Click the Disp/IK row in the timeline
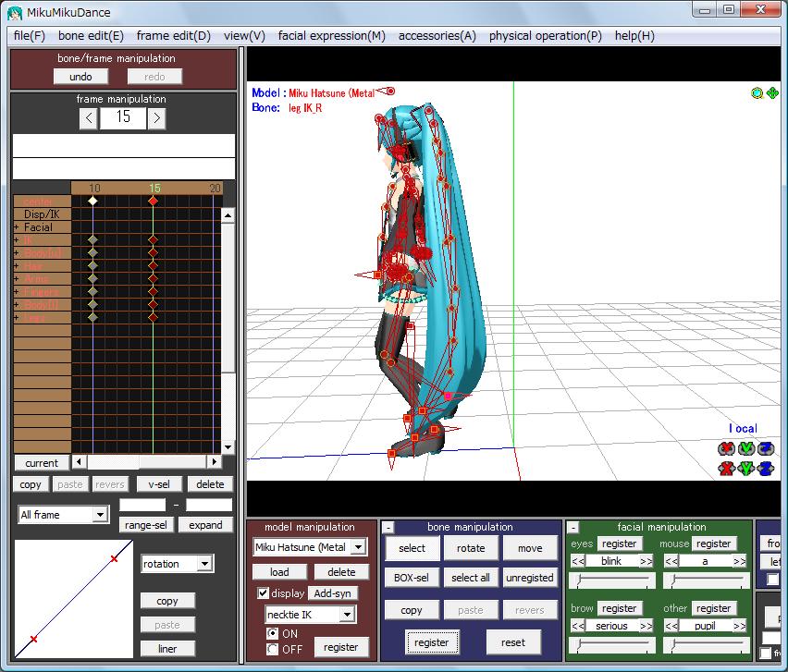 tap(42, 214)
